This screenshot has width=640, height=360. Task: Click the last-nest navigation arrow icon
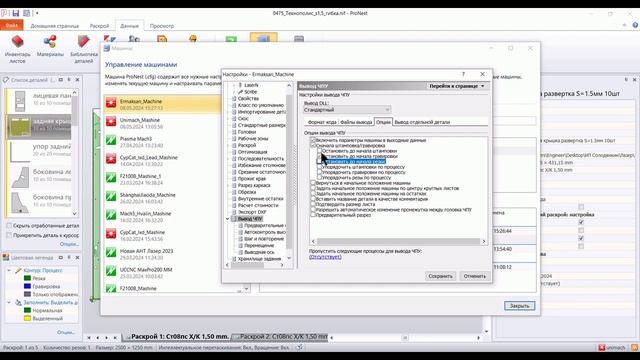[115, 338]
